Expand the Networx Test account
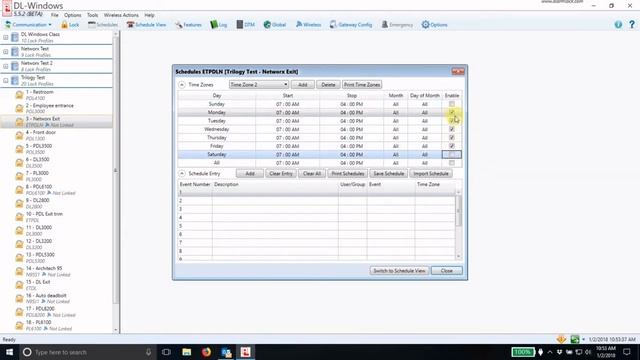 click(6, 52)
